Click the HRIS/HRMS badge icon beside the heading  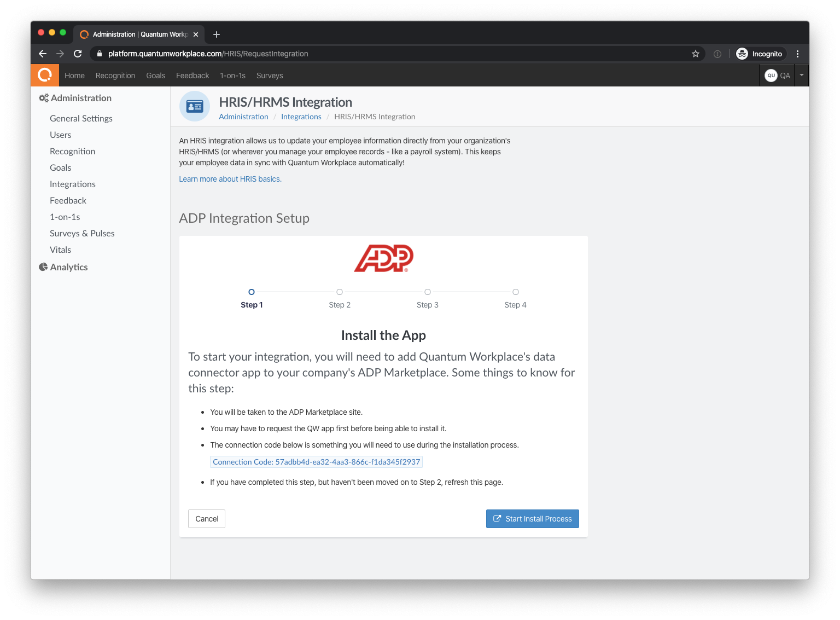[194, 106]
